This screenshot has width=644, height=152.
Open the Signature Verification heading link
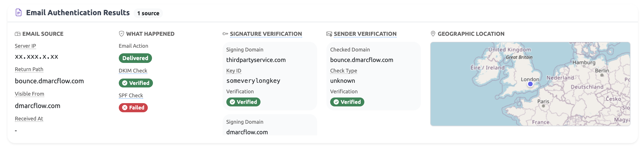pos(266,34)
